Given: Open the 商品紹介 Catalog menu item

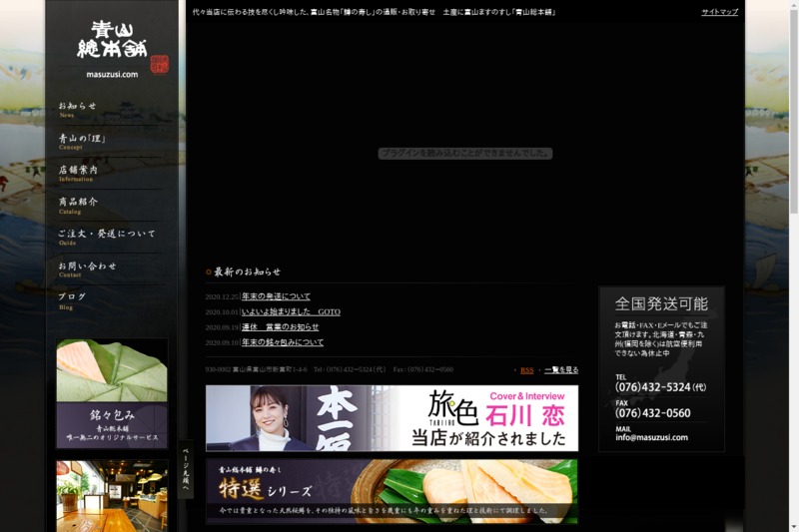Looking at the screenshot, I should tap(79, 205).
